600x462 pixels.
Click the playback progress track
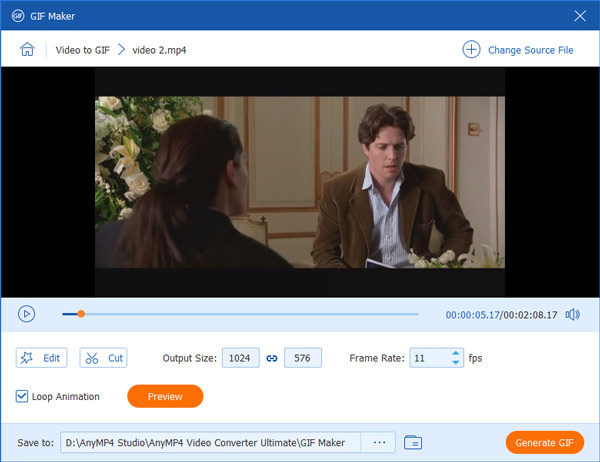point(240,314)
